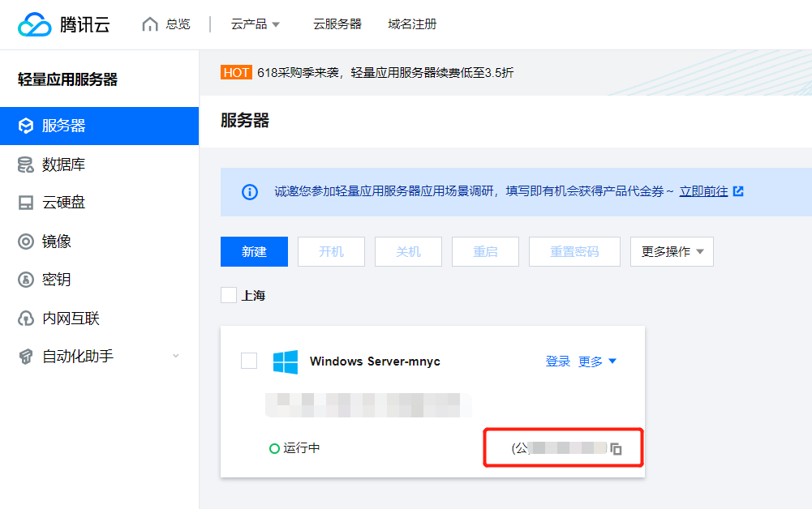
Task: Open 域名注册 in top navigation
Action: tap(412, 24)
